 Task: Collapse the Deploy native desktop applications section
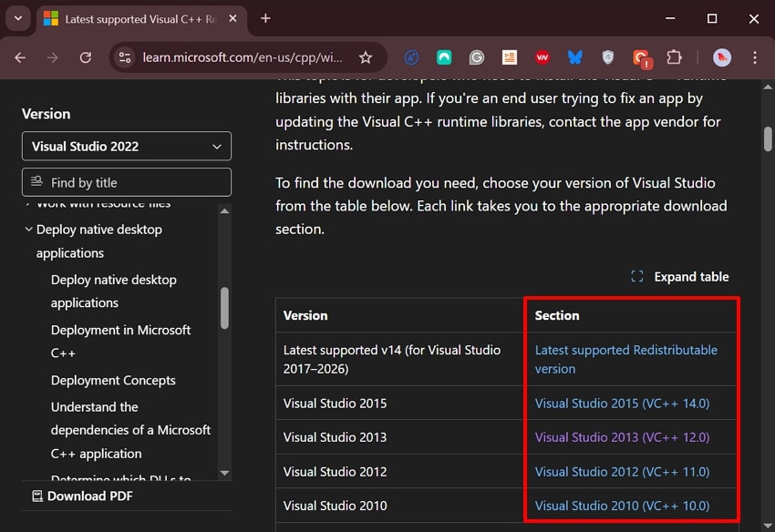[29, 229]
